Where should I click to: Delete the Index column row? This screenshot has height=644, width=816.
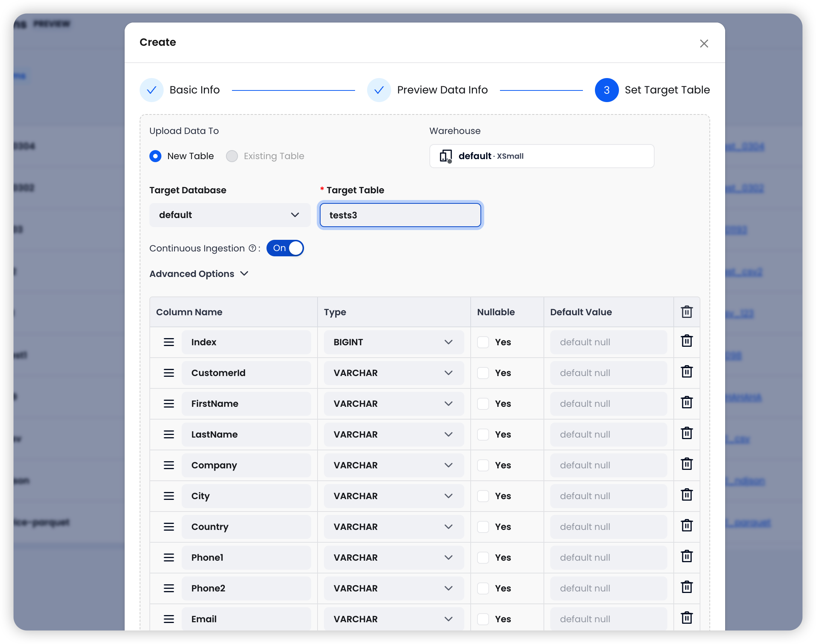pyautogui.click(x=686, y=341)
